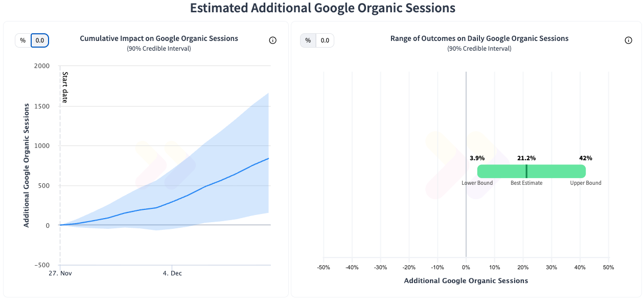
Task: Click the 0% tick on the range axis
Action: pos(466,267)
